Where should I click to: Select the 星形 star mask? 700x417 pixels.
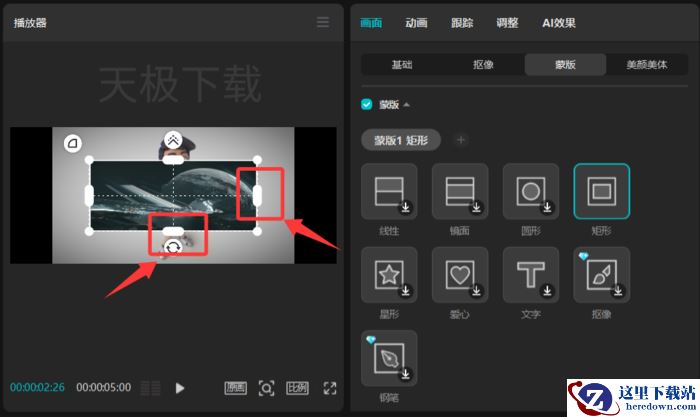click(389, 275)
